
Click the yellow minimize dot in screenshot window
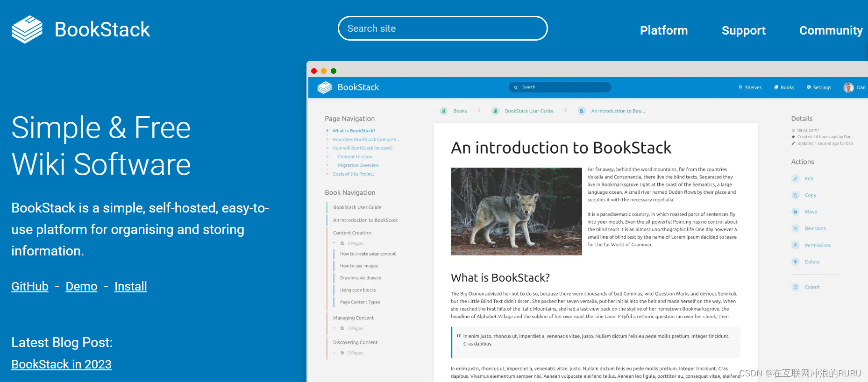tap(324, 71)
